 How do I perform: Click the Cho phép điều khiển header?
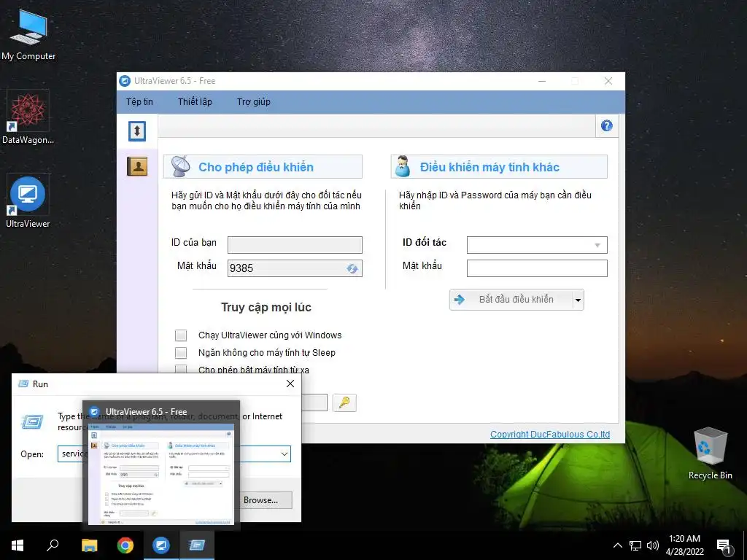coord(263,167)
